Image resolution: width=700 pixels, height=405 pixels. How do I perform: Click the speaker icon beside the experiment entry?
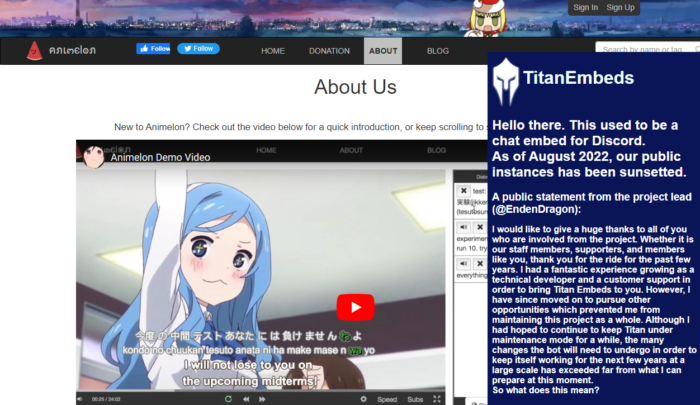tap(463, 227)
